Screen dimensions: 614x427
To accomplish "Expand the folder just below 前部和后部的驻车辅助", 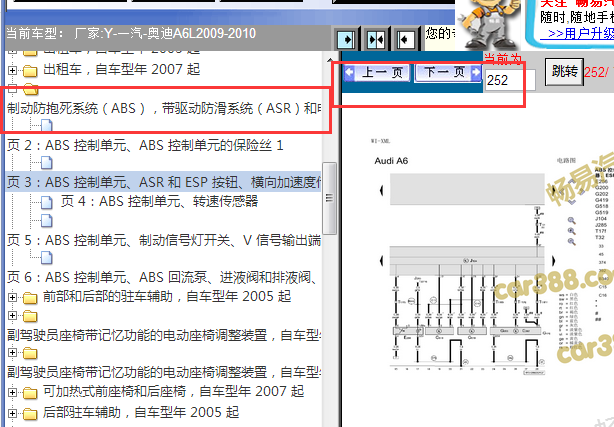I will (12, 315).
